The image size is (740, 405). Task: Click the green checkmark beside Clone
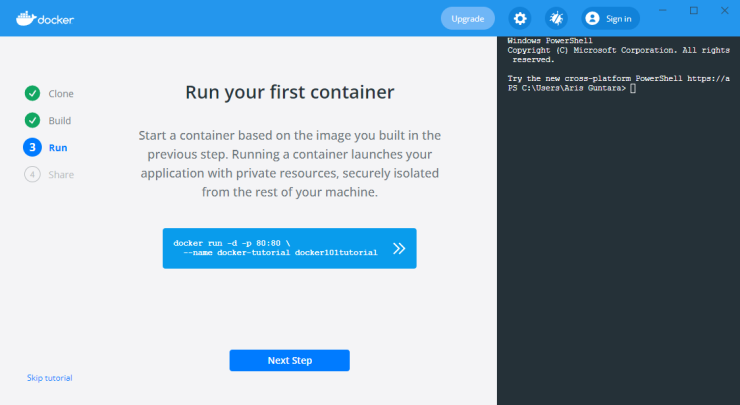click(33, 93)
